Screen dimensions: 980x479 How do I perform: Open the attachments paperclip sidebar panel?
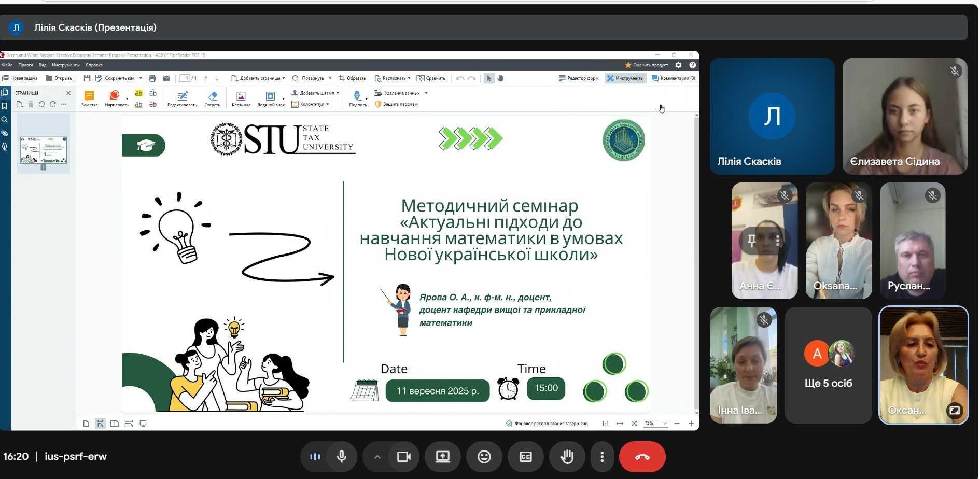(x=5, y=133)
